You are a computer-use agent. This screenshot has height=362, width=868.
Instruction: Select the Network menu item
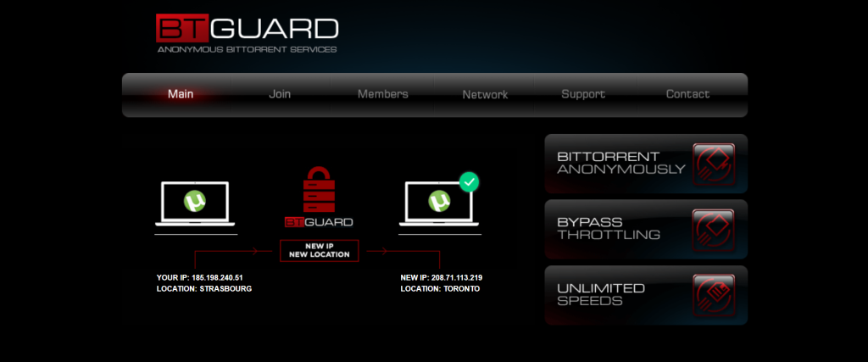(485, 95)
